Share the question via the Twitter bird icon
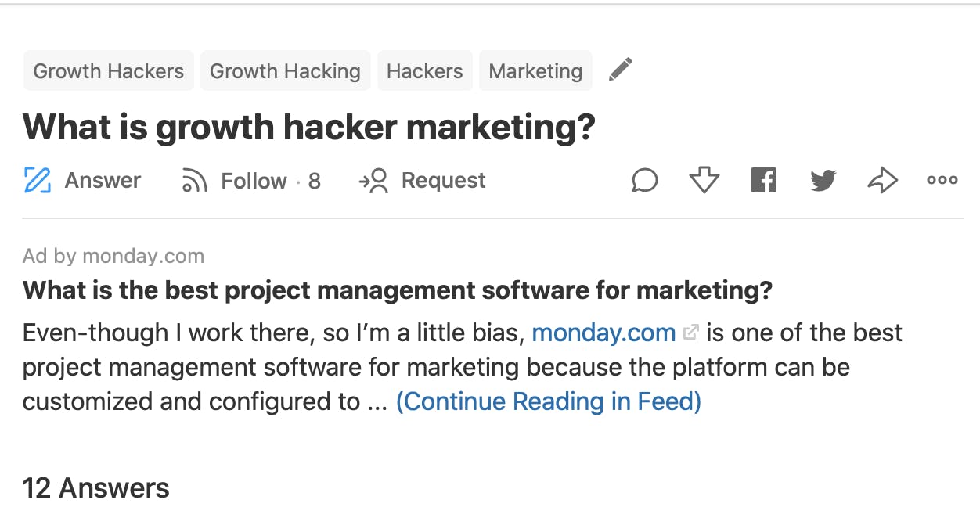 823,181
